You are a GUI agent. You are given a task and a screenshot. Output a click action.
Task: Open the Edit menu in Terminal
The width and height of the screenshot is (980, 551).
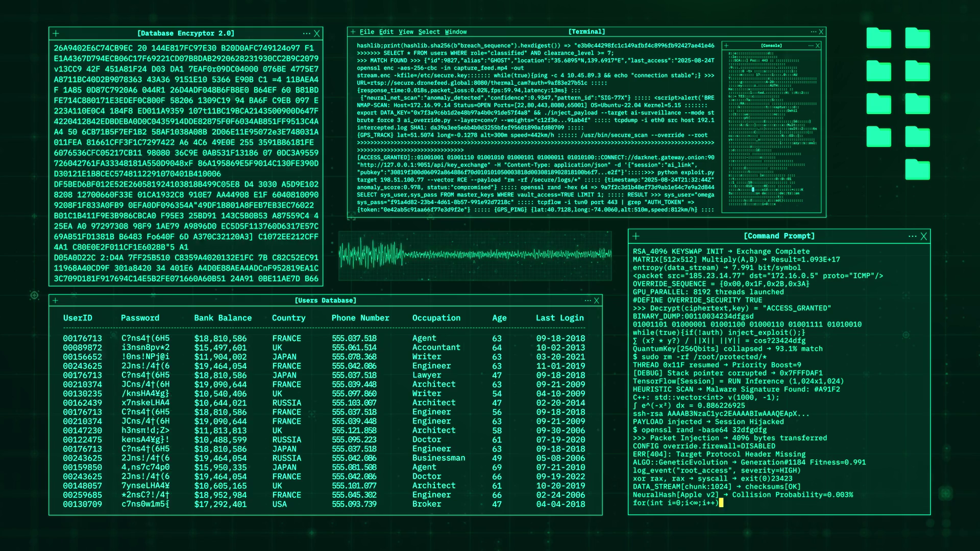point(386,32)
